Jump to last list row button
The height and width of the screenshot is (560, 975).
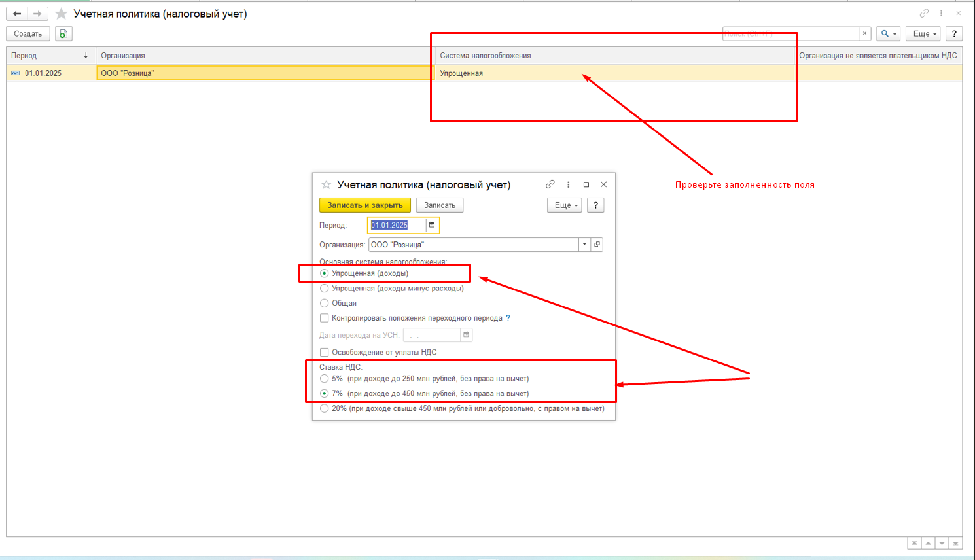click(x=955, y=544)
